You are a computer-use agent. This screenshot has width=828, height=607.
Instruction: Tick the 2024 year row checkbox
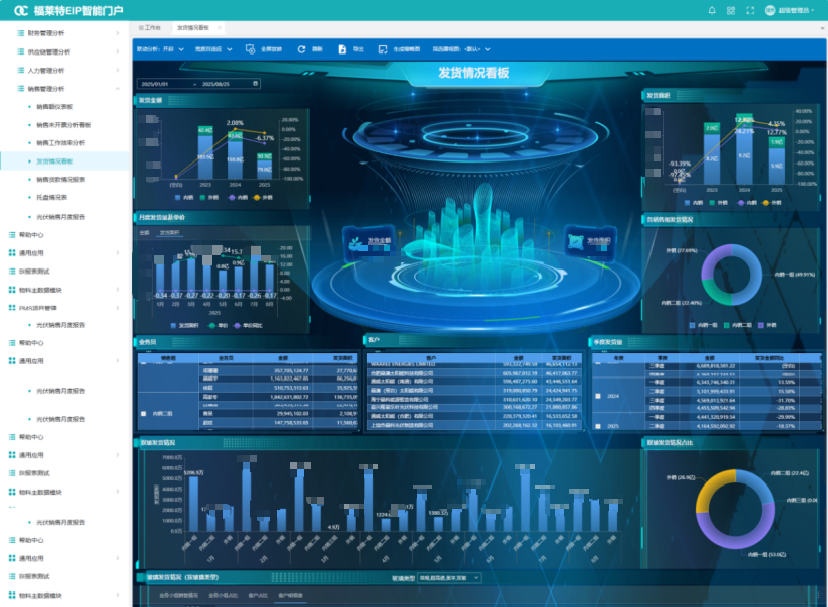tap(598, 396)
